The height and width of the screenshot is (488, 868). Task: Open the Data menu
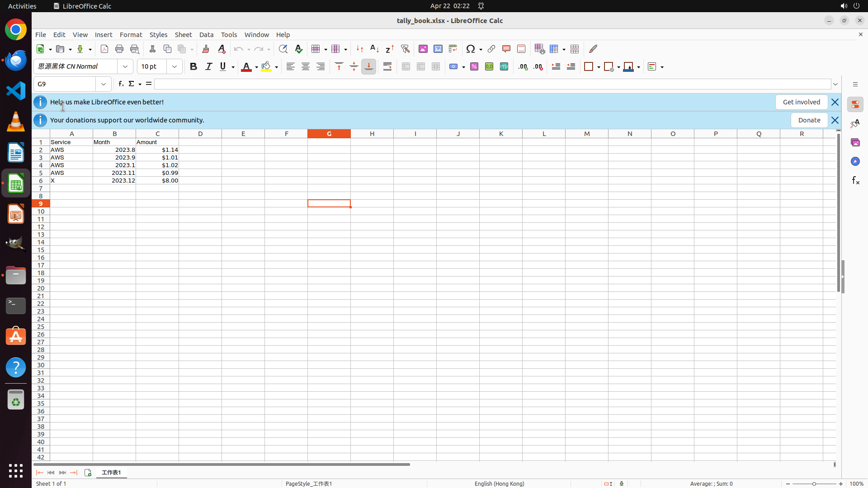206,35
